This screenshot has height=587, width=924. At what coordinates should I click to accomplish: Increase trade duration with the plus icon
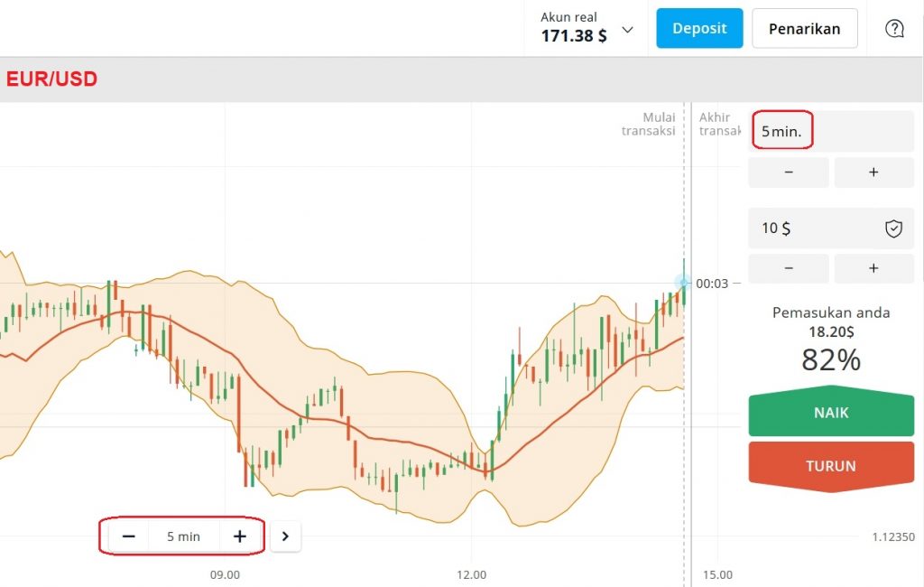pyautogui.click(x=873, y=172)
